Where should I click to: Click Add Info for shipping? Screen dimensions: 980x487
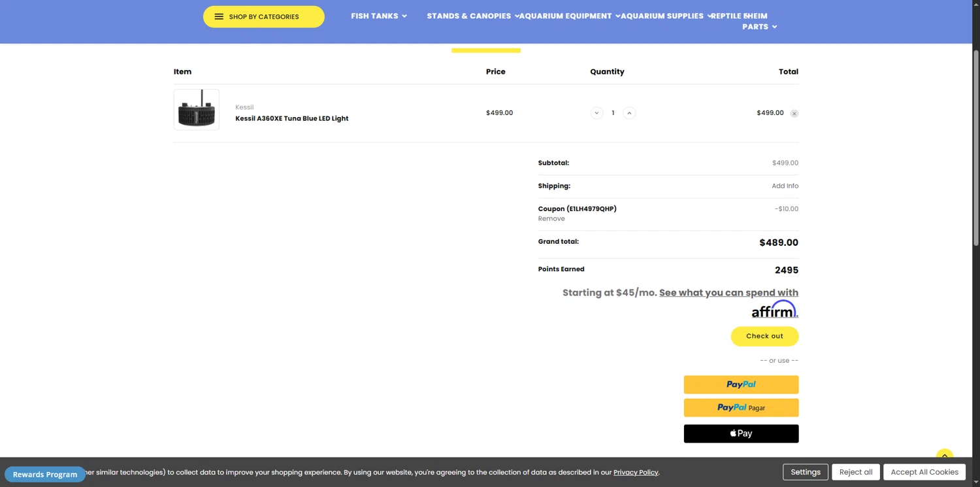[785, 186]
